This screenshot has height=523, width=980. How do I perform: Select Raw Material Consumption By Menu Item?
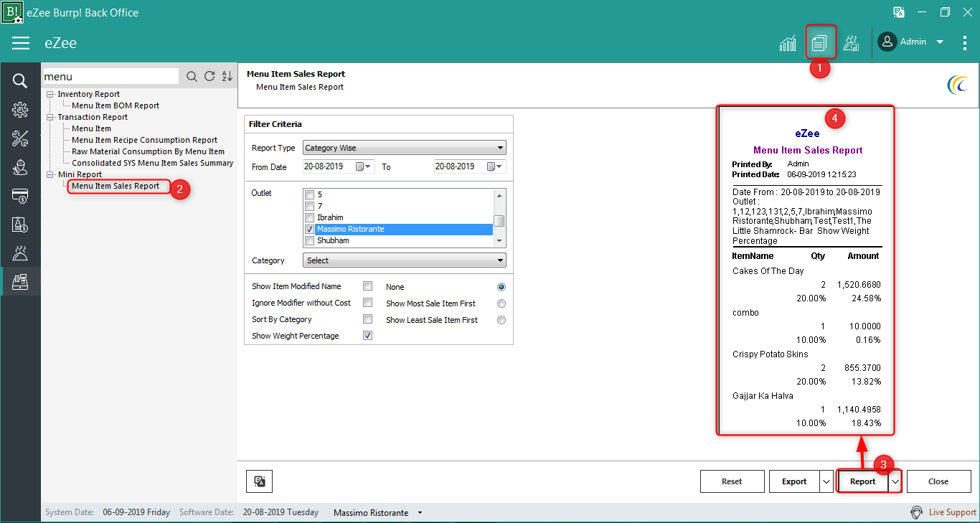pyautogui.click(x=148, y=151)
